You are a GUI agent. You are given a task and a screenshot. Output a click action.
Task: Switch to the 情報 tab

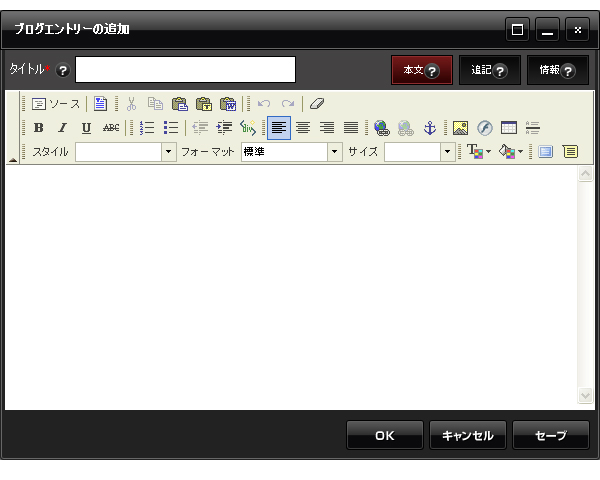tap(558, 70)
